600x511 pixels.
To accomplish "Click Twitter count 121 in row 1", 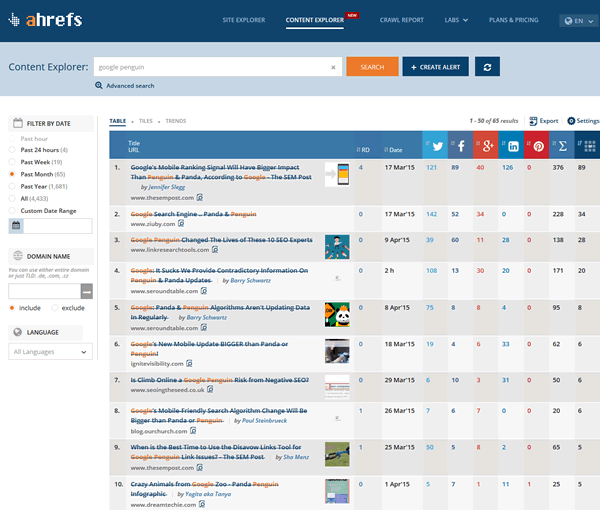I will tap(431, 167).
